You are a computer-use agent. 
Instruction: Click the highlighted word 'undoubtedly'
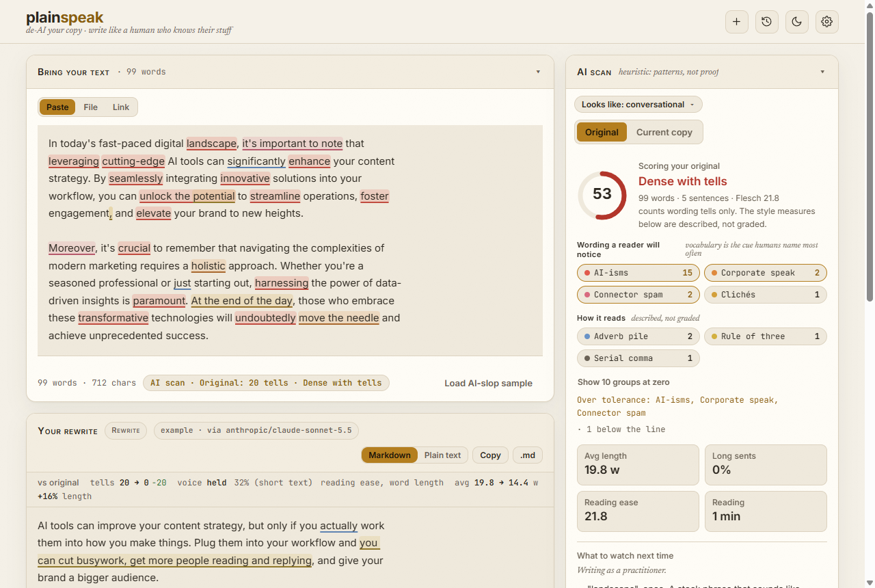pos(266,318)
